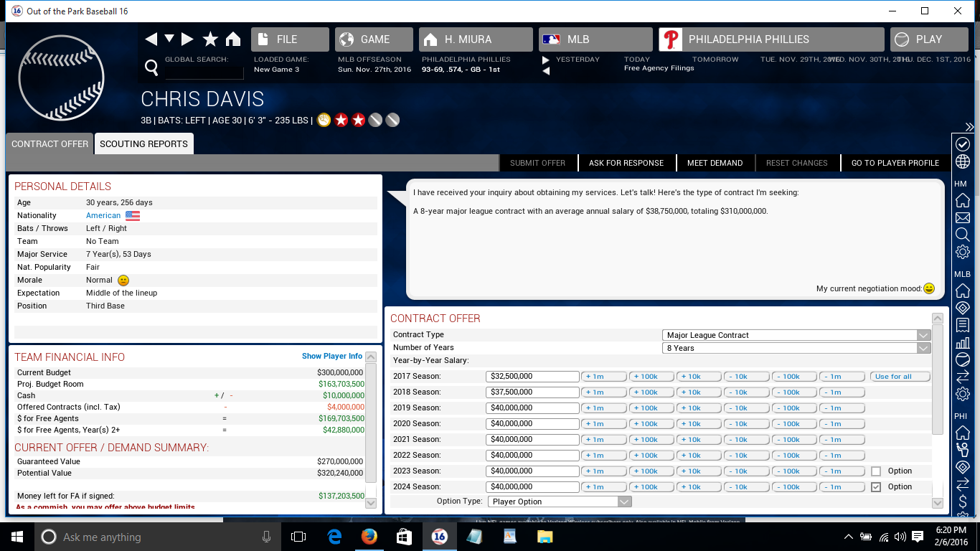
Task: Click the checkmark icon in right sidebar
Action: [963, 144]
